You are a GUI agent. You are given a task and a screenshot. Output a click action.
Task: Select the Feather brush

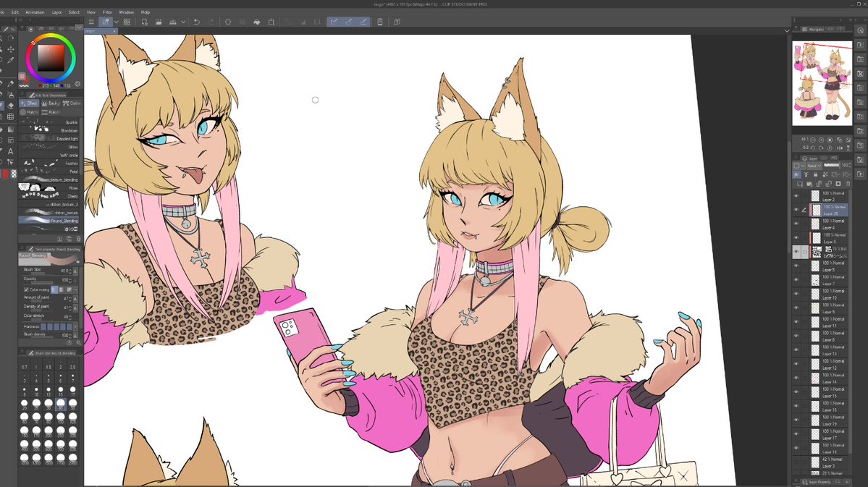tap(50, 164)
